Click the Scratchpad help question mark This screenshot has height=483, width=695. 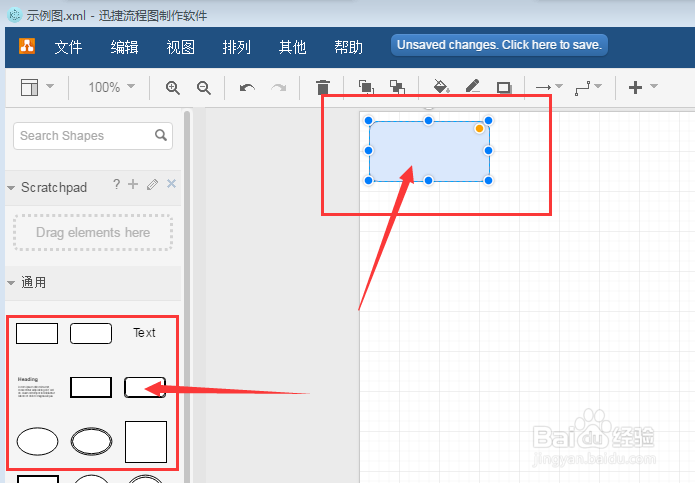click(x=116, y=184)
